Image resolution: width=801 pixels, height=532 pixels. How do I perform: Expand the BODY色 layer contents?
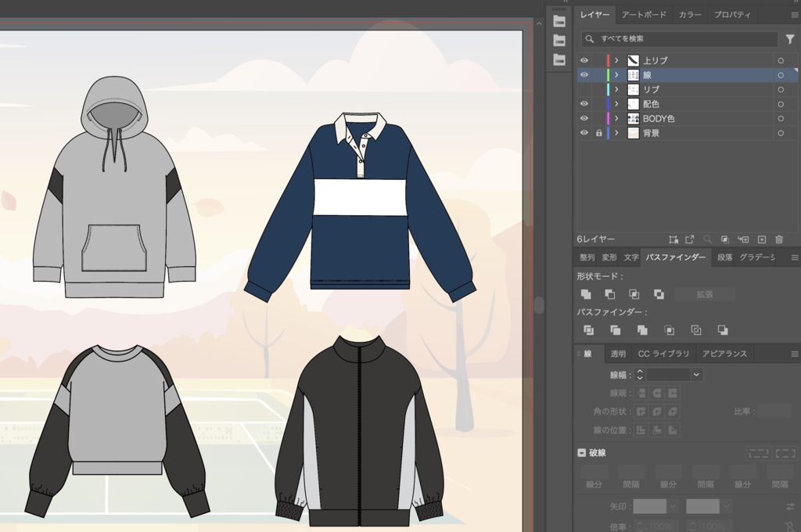[x=616, y=119]
